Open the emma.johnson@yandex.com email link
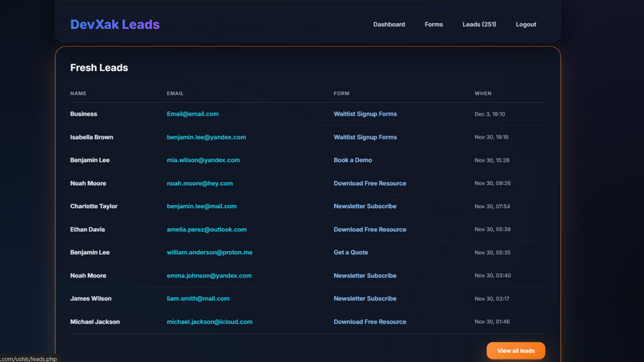The width and height of the screenshot is (644, 362). point(209,276)
